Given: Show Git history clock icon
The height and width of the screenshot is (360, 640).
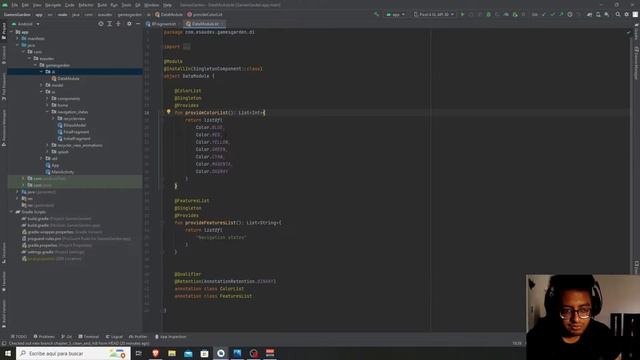Looking at the screenshot, I should pos(570,14).
